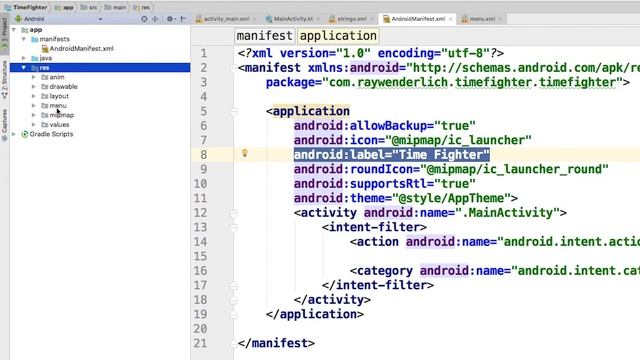Click the scroll-from-source target icon
640x360 pixels.
coord(144,19)
